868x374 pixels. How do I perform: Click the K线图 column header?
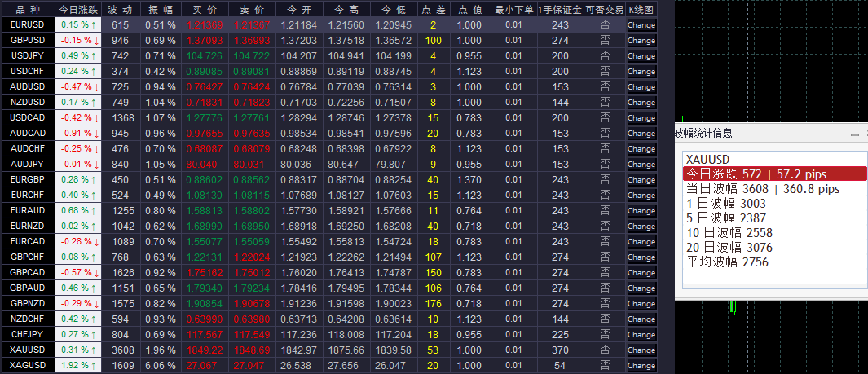pos(641,10)
